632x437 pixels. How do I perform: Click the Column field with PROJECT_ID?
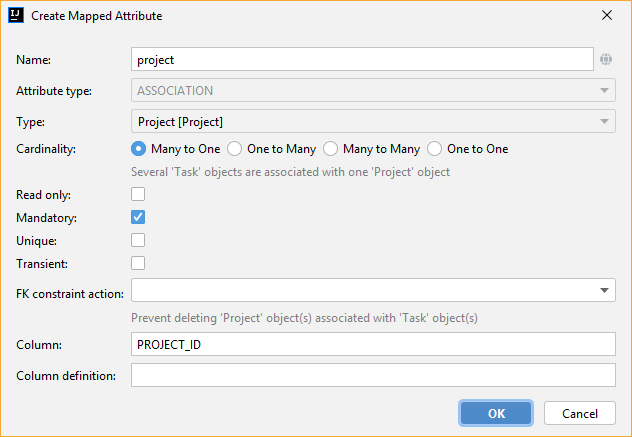373,344
